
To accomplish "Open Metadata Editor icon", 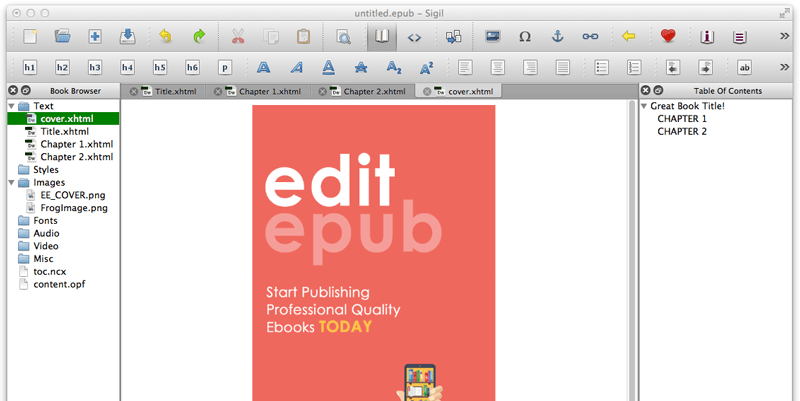I will coord(707,37).
